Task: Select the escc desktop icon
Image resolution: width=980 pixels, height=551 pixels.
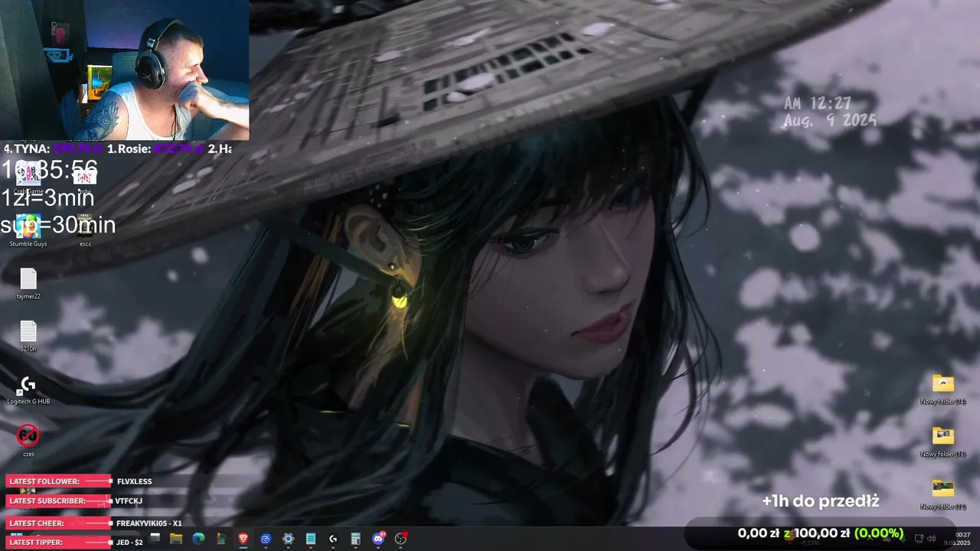Action: click(x=85, y=230)
